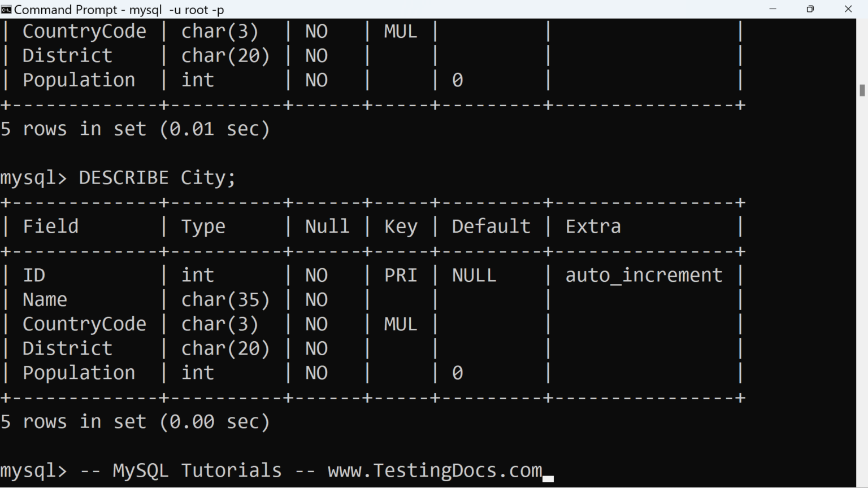The width and height of the screenshot is (868, 488).
Task: Click the NULL default value for ID
Action: pyautogui.click(x=474, y=274)
